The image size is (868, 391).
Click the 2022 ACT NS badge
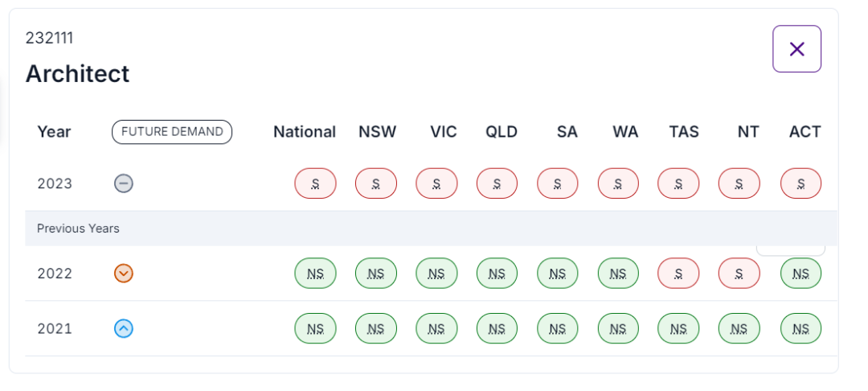[800, 274]
